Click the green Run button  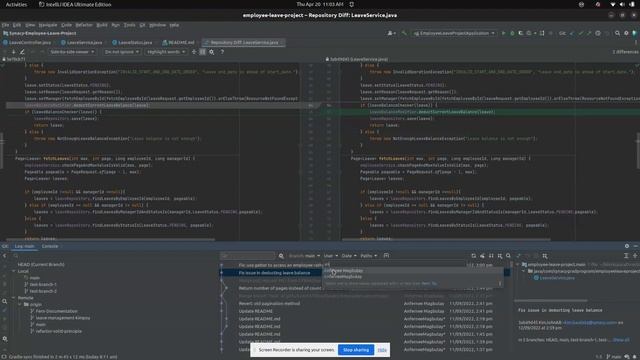(x=503, y=33)
